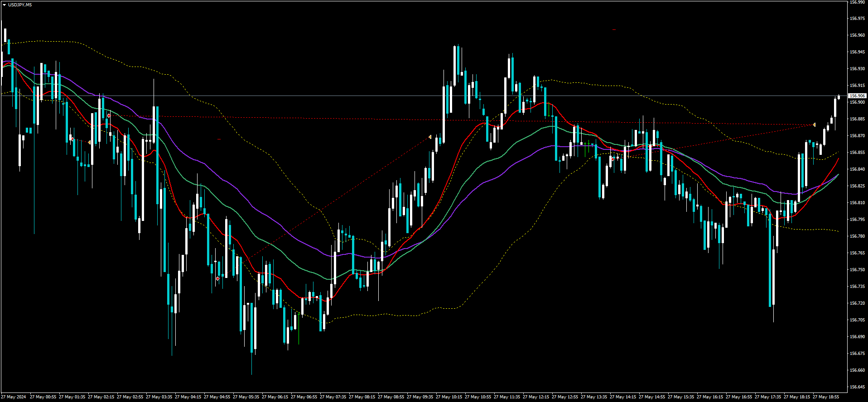Click the 27 May 00:55 time label
This screenshot has width=868, height=402.
[43, 397]
